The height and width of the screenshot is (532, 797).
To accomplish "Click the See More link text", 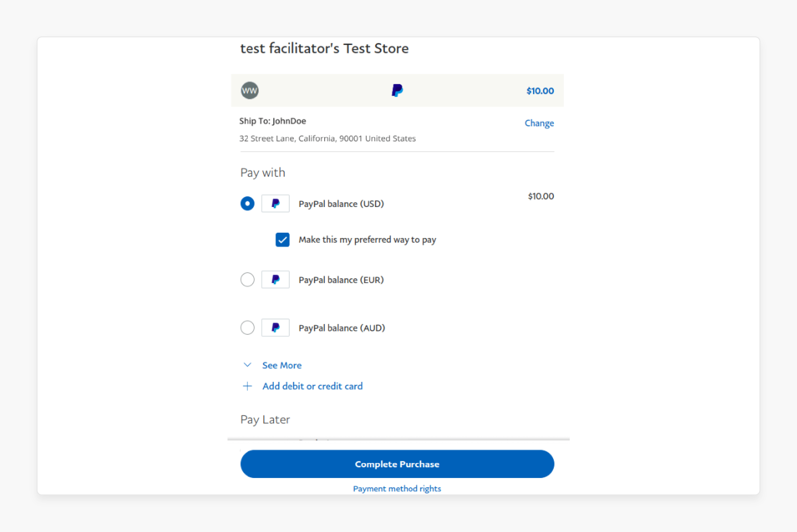I will coord(282,365).
